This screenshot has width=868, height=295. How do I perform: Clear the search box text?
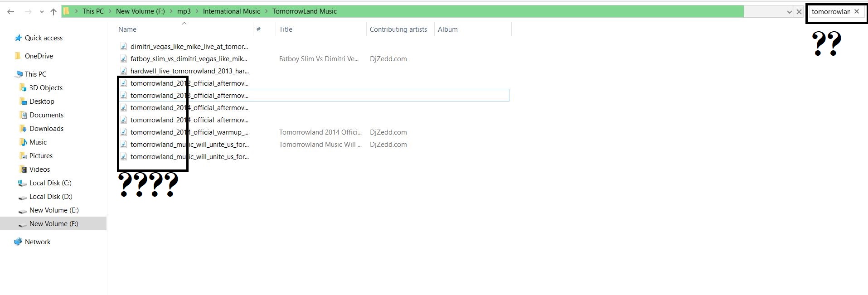[857, 12]
